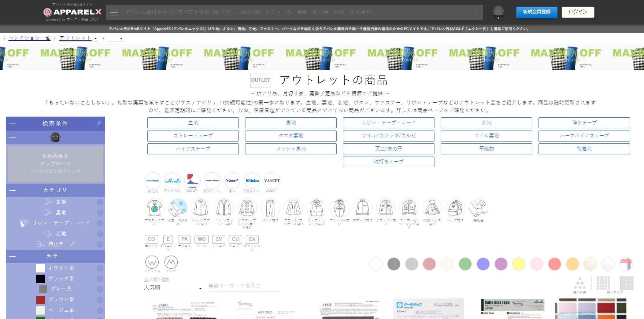The width and height of the screenshot is (644, 319).
Task: Open the メッシュ裏地 category tab
Action: (290, 149)
